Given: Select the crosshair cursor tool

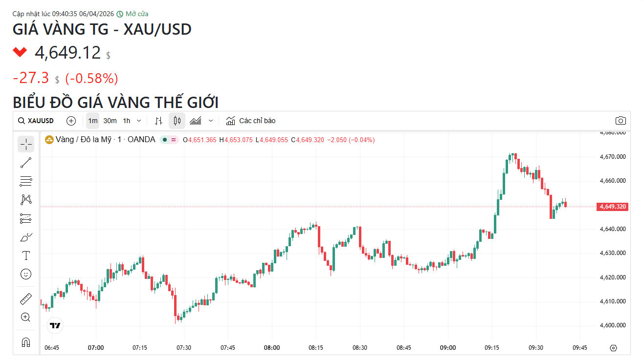Looking at the screenshot, I should [26, 144].
